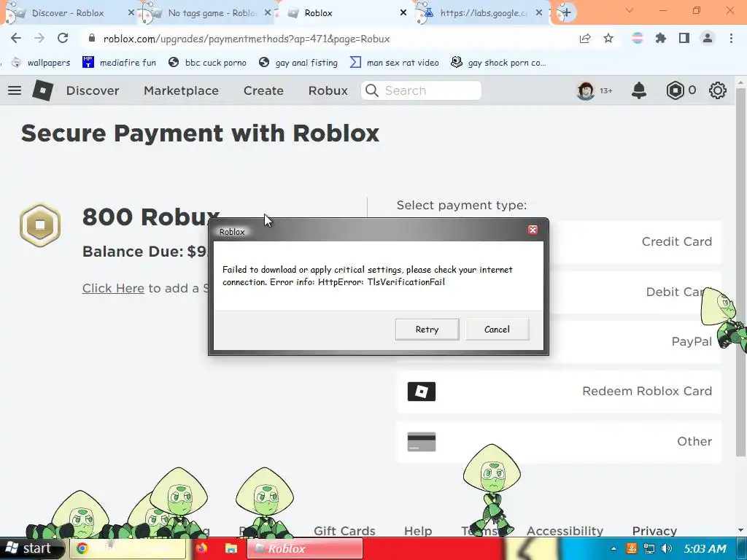Open the Gift Cards footer link

[344, 531]
